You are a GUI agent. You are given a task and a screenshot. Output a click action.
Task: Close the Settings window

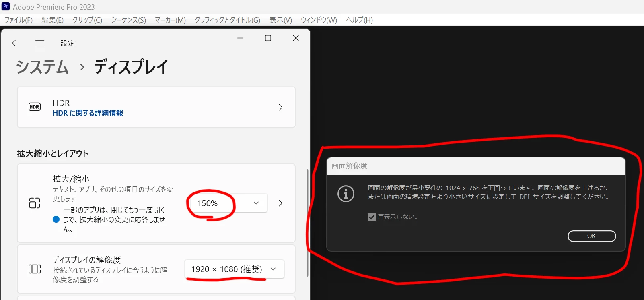pyautogui.click(x=296, y=38)
